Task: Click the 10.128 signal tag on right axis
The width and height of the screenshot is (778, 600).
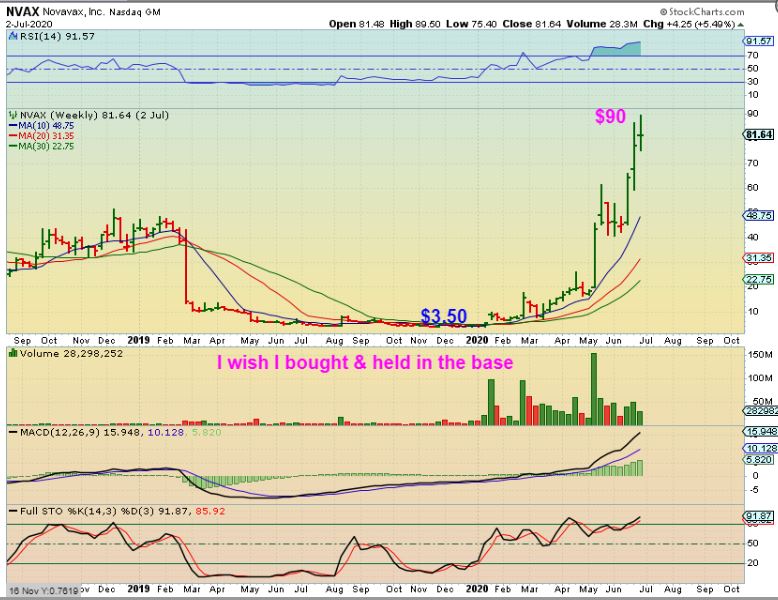Action: (x=760, y=448)
